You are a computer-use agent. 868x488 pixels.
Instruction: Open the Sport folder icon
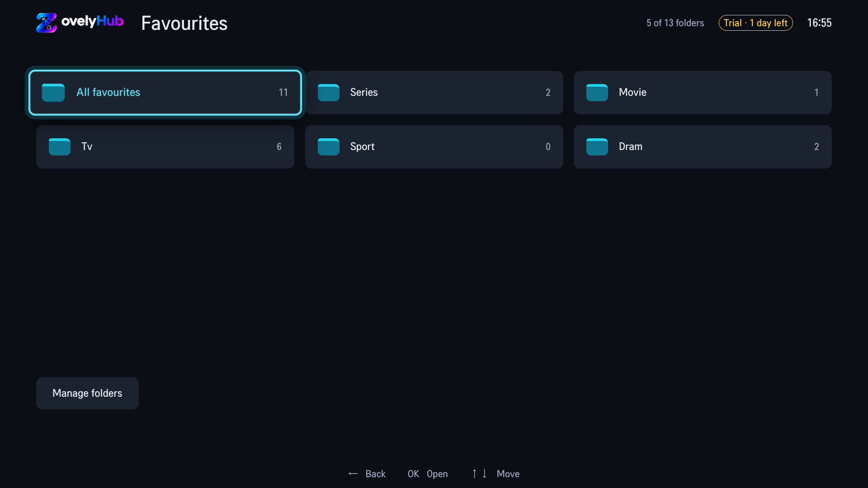tap(329, 147)
